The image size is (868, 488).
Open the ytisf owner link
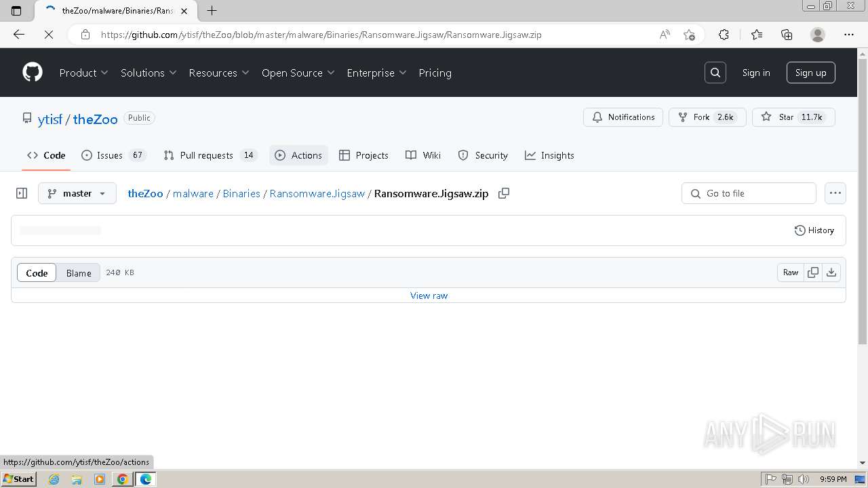coord(50,119)
